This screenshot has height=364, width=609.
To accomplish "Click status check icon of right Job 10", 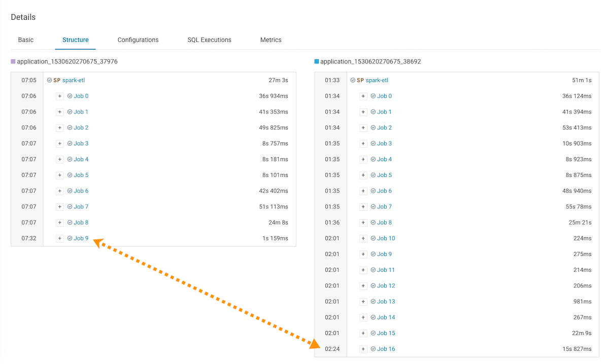I will (x=373, y=238).
